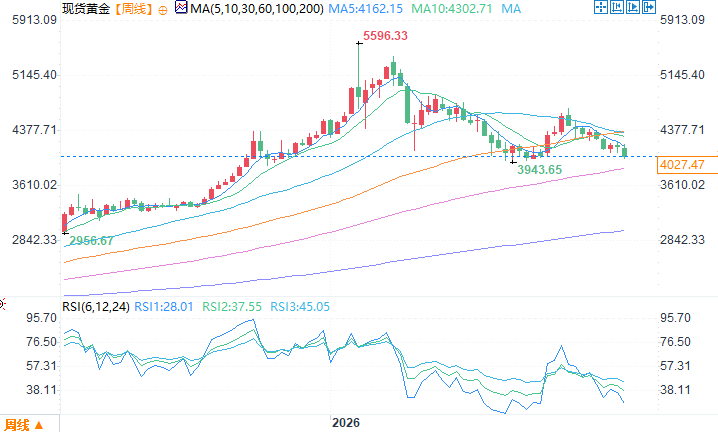This screenshot has width=718, height=432.
Task: Click the left axis label 5913.09
Action: pos(34,20)
